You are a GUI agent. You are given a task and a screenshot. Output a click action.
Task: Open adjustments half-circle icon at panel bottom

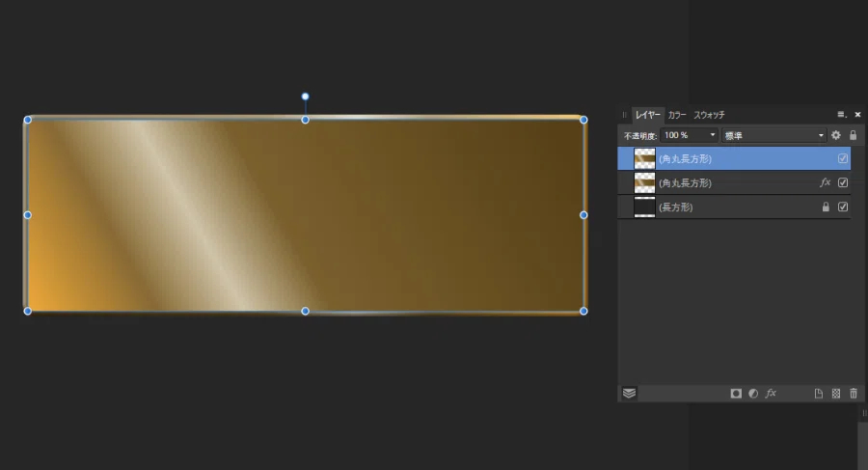pyautogui.click(x=753, y=394)
